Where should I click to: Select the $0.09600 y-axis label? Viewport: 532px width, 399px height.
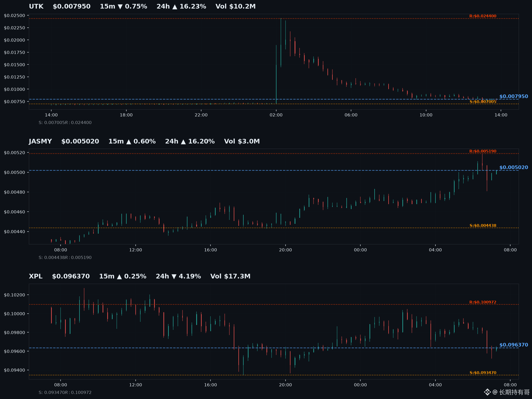point(14,351)
